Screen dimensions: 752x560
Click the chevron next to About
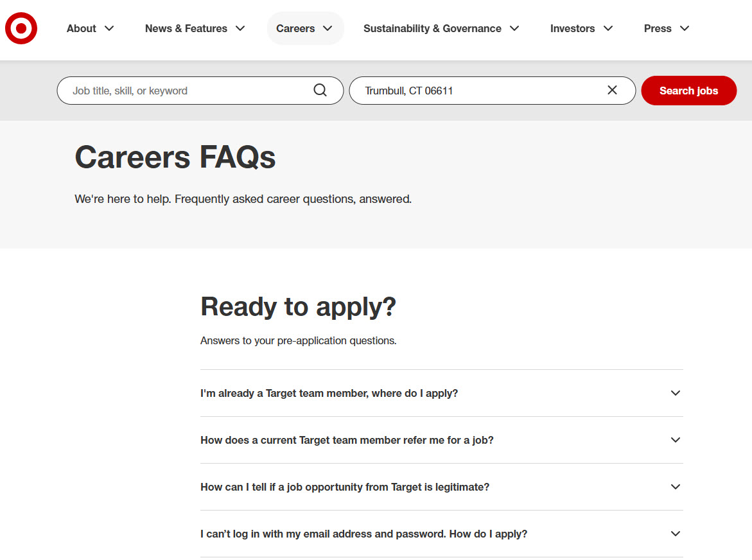click(x=110, y=28)
